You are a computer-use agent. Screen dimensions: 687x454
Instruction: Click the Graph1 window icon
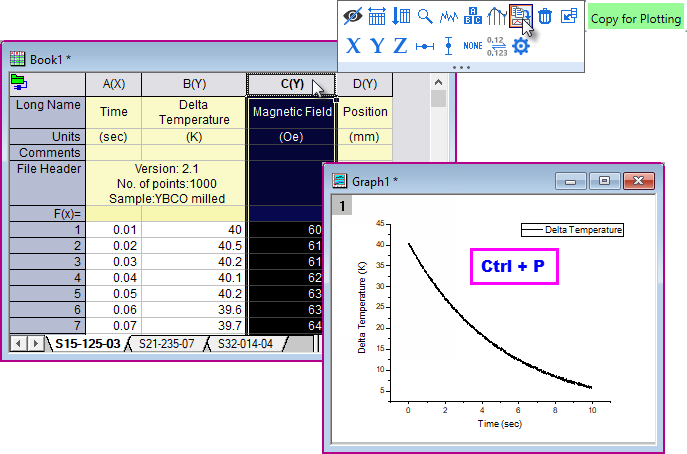[339, 181]
